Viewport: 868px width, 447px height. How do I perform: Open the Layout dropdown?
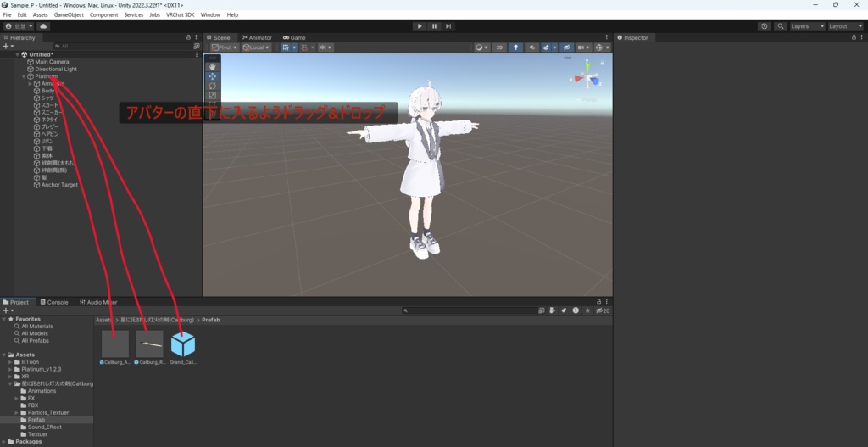click(x=845, y=26)
